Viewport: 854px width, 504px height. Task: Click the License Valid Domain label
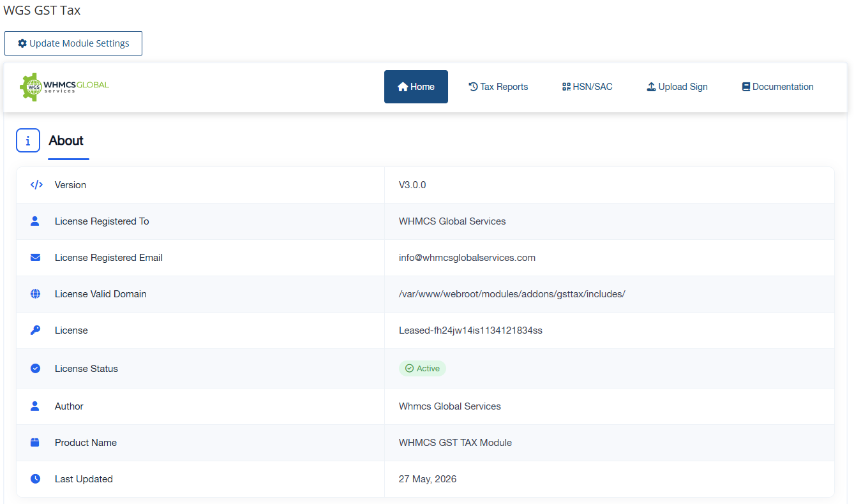(x=101, y=294)
